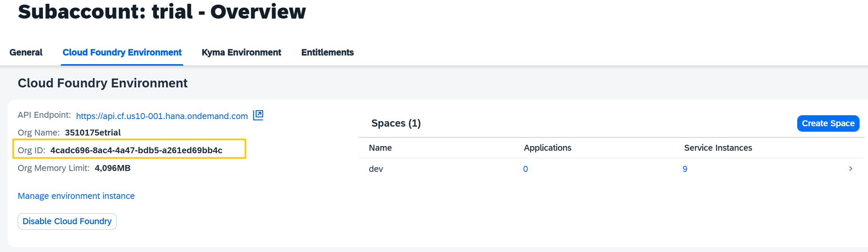This screenshot has height=252, width=868.
Task: Click the Org Name value 3510175etrial
Action: pos(93,133)
